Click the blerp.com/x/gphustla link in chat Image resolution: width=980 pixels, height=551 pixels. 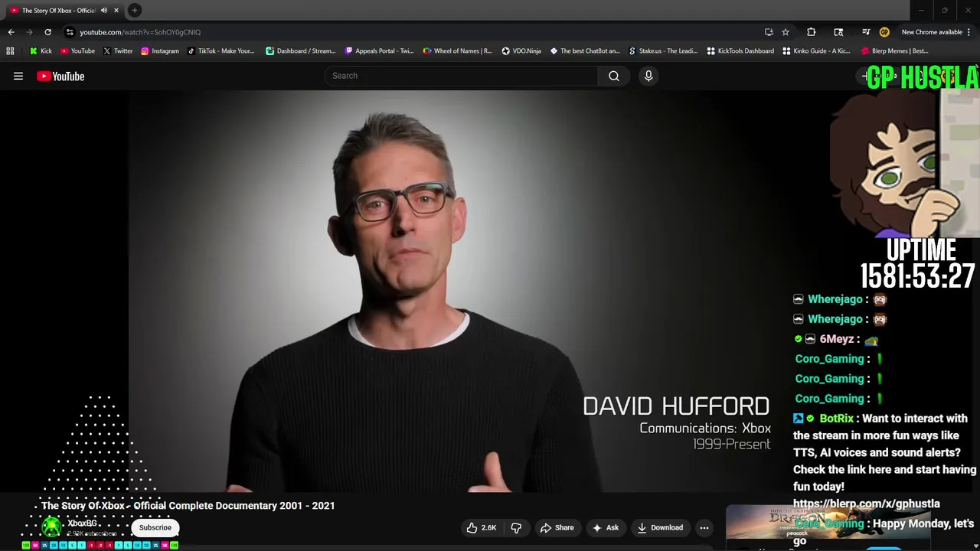point(866,504)
